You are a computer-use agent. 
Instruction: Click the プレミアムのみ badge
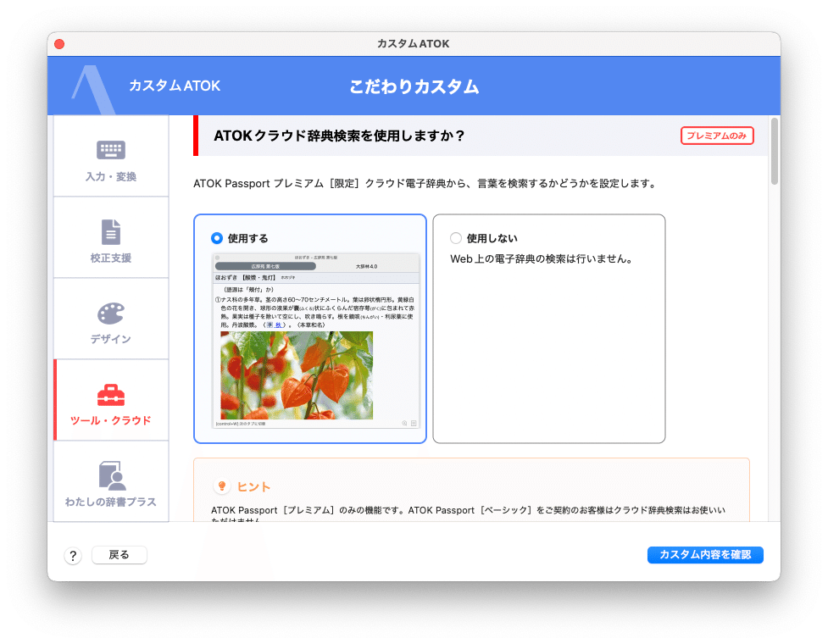tap(717, 135)
